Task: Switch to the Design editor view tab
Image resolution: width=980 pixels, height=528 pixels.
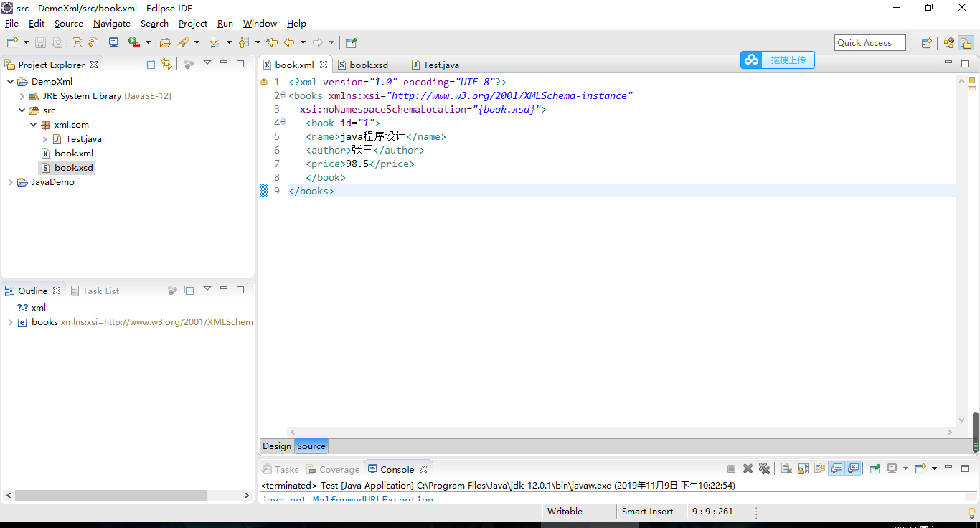Action: tap(277, 446)
